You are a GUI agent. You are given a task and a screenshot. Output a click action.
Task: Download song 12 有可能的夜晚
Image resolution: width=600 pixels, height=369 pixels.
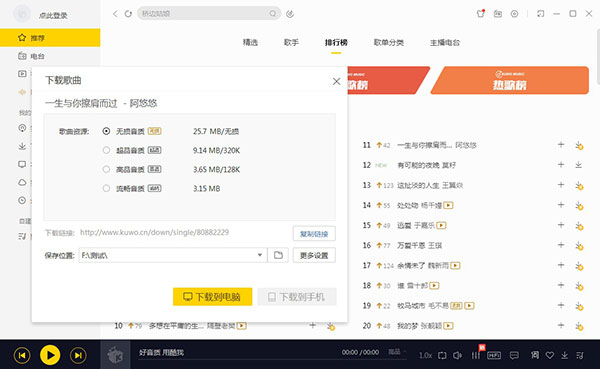pos(579,165)
